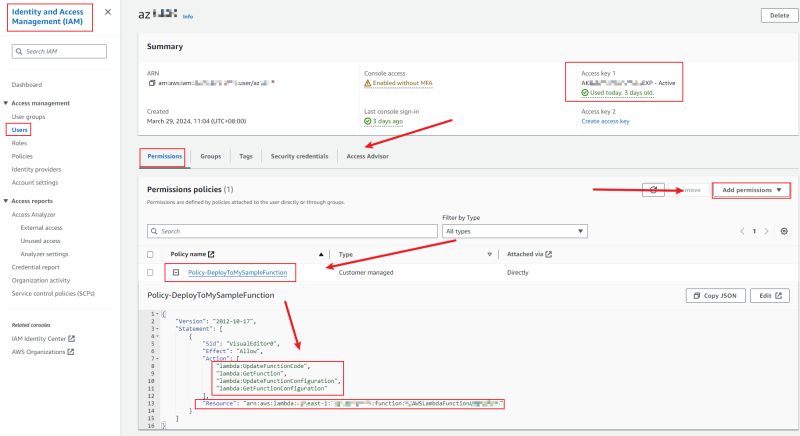Click Create access key link
The height and width of the screenshot is (436, 800).
coord(605,121)
